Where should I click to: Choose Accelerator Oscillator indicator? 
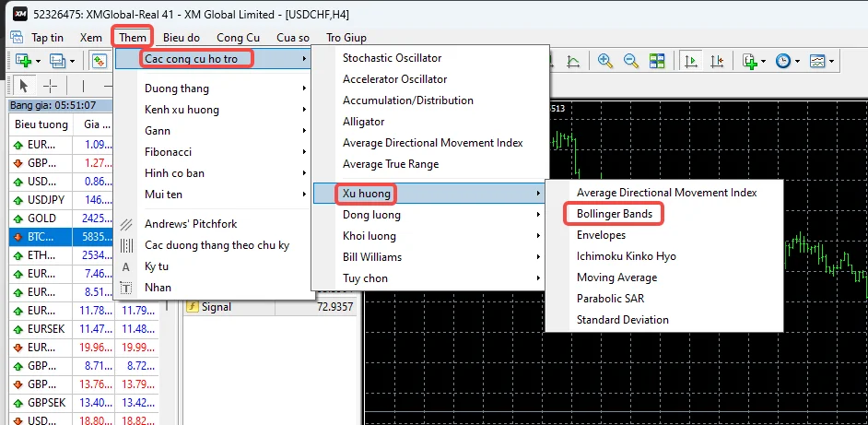(430, 79)
